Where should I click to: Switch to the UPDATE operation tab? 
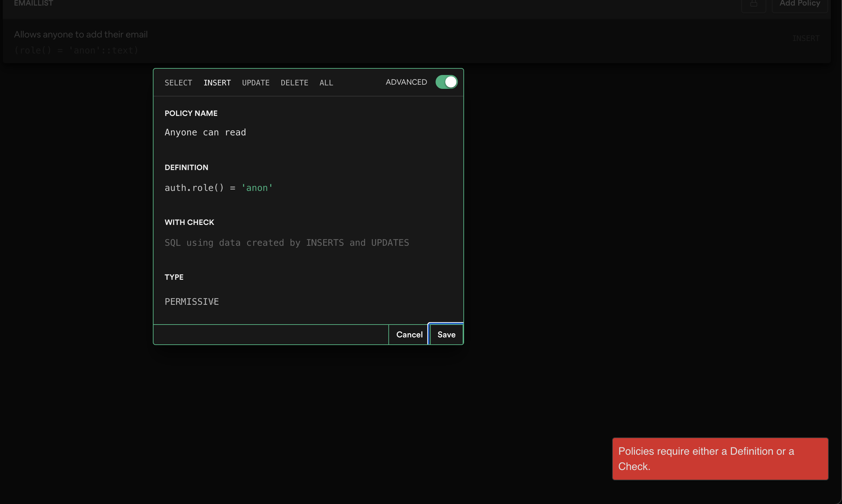point(255,83)
